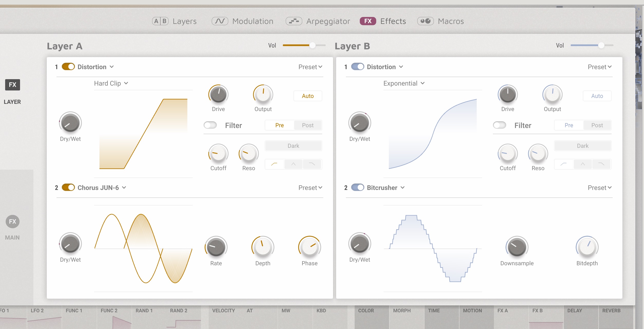Click the Macros knobs icon
The image size is (644, 329).
click(x=425, y=21)
